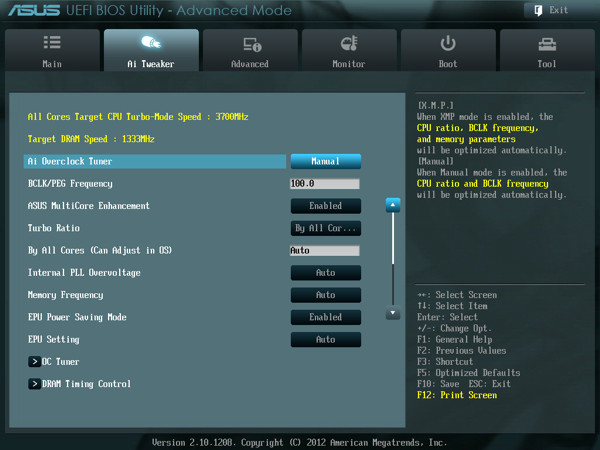600x450 pixels.
Task: Click the [X.M.P.] help heading
Action: pos(435,105)
